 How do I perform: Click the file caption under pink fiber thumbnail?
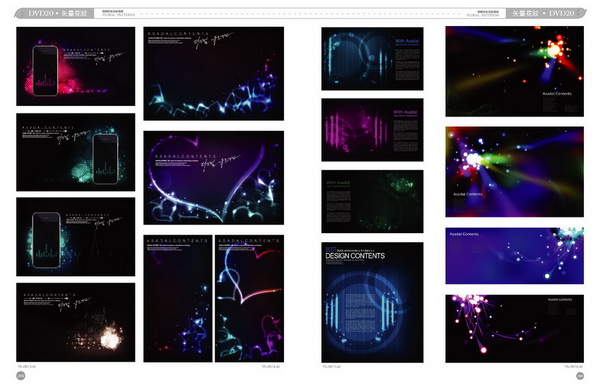pos(574,367)
